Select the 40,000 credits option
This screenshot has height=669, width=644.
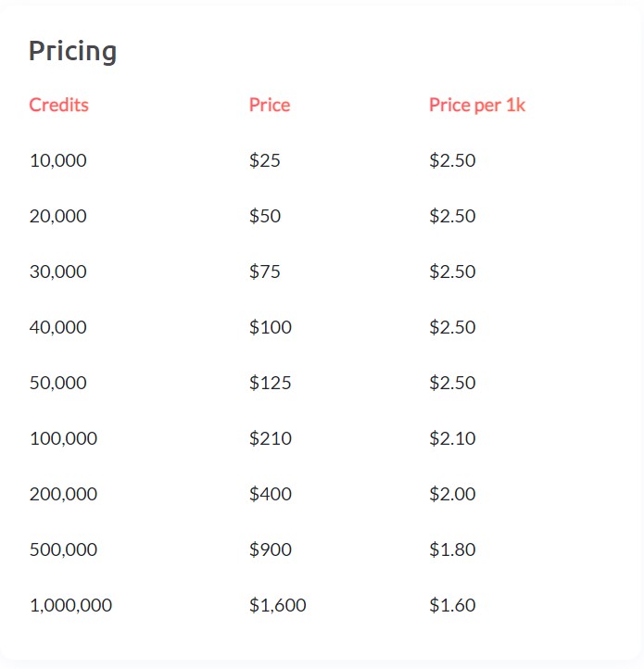(x=58, y=327)
